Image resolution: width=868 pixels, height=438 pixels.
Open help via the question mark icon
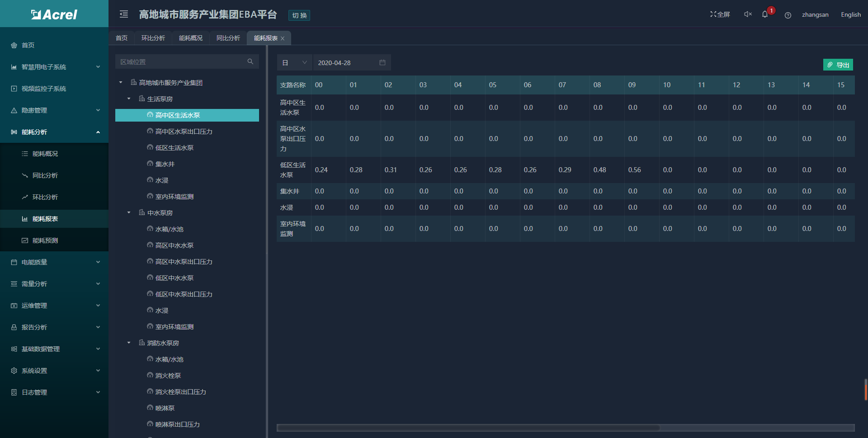point(788,15)
